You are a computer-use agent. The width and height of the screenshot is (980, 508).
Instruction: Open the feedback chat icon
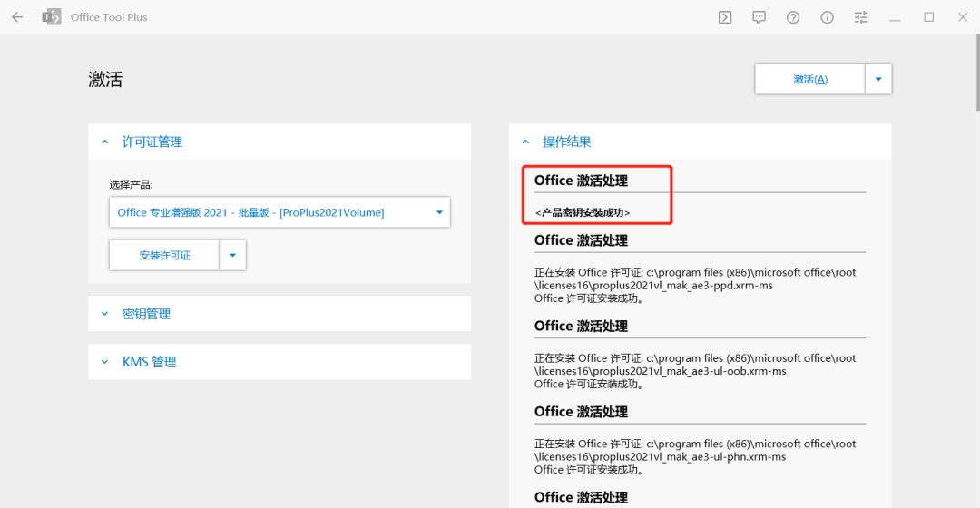(759, 17)
